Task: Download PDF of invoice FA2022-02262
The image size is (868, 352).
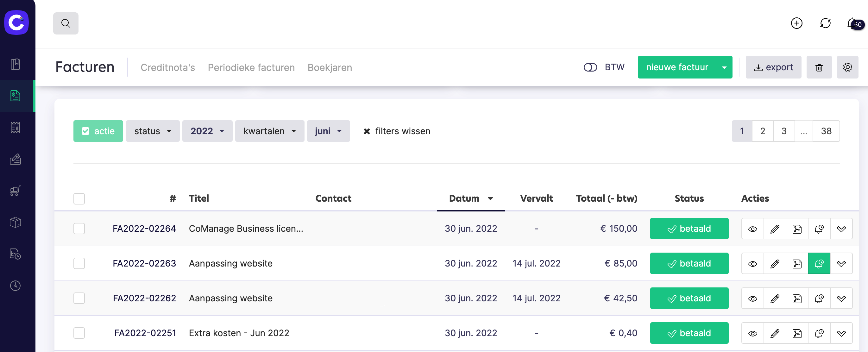Action: click(797, 298)
